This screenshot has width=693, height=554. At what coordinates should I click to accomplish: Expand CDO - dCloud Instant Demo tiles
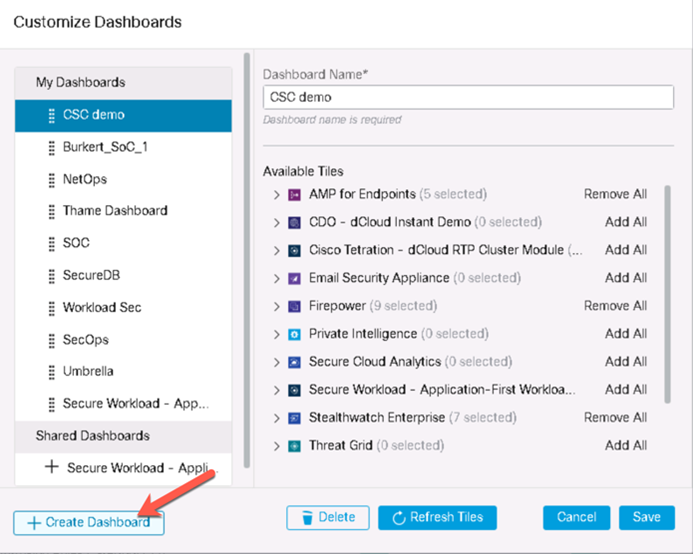[x=277, y=222]
